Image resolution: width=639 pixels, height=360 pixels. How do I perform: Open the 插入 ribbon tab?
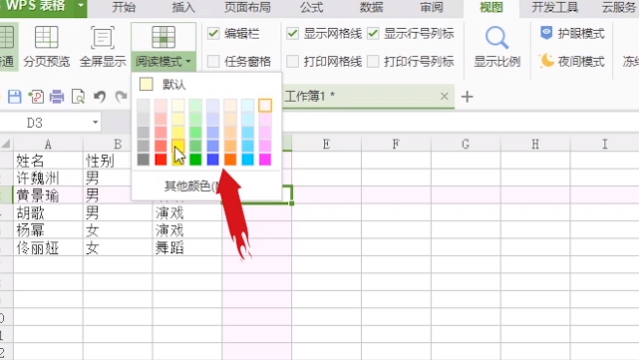pos(183,7)
